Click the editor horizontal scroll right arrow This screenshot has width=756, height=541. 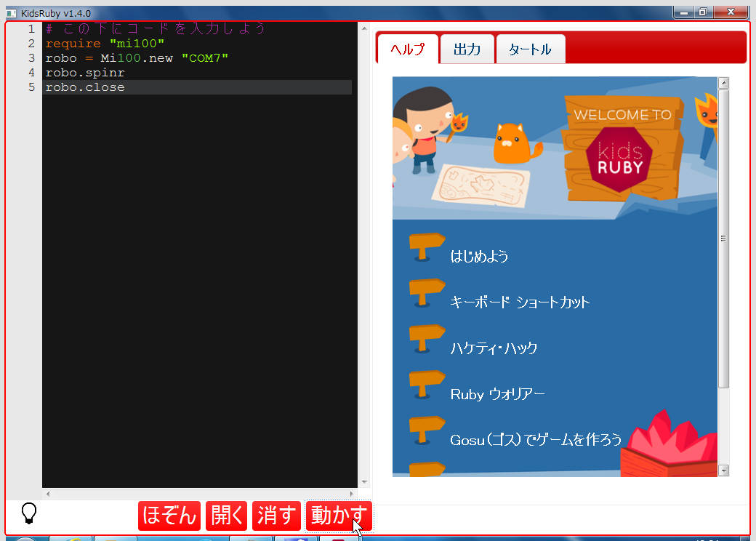click(352, 494)
